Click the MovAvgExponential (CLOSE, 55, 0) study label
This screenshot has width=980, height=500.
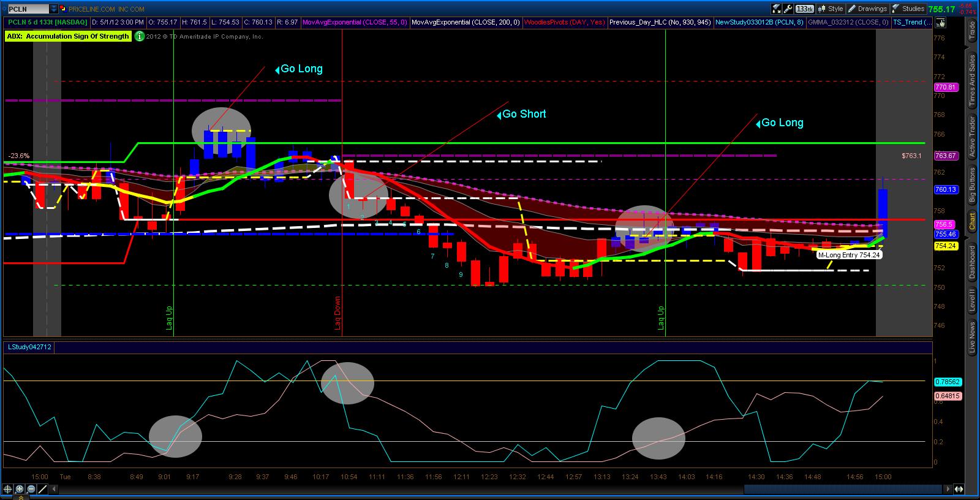click(x=355, y=23)
